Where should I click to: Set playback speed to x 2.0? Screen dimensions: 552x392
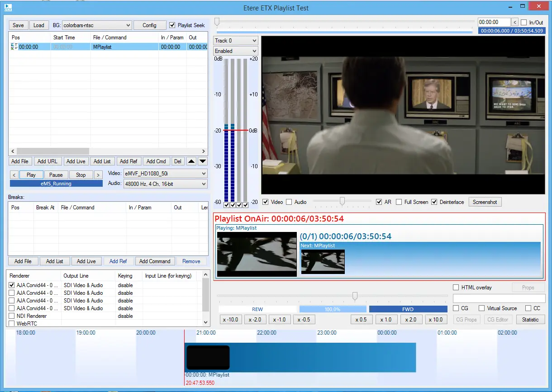click(410, 320)
